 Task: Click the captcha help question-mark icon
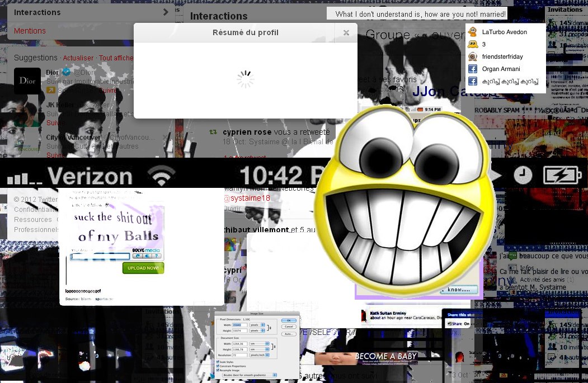coord(157,256)
